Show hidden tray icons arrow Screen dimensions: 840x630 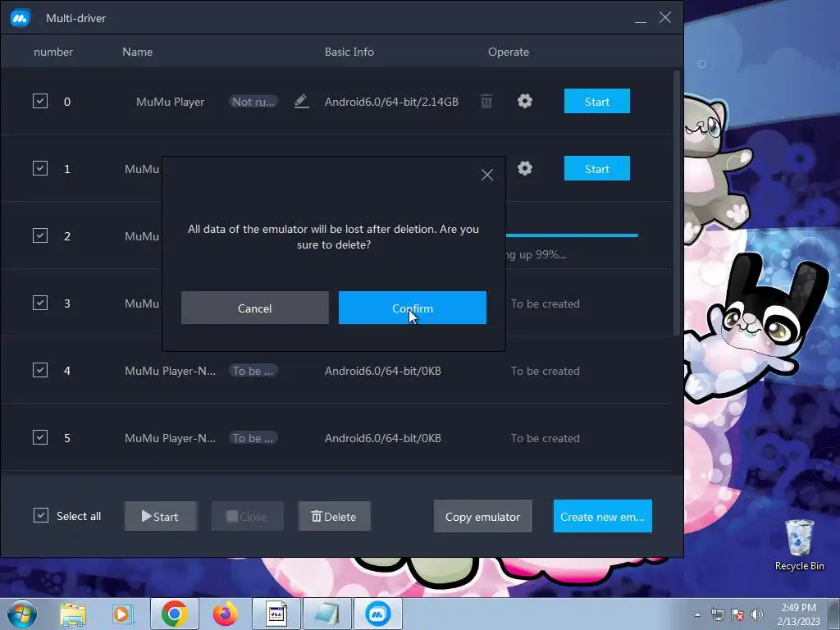click(697, 614)
